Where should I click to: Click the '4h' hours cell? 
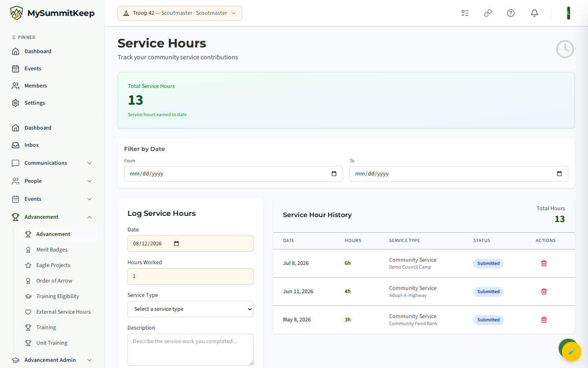pyautogui.click(x=347, y=292)
